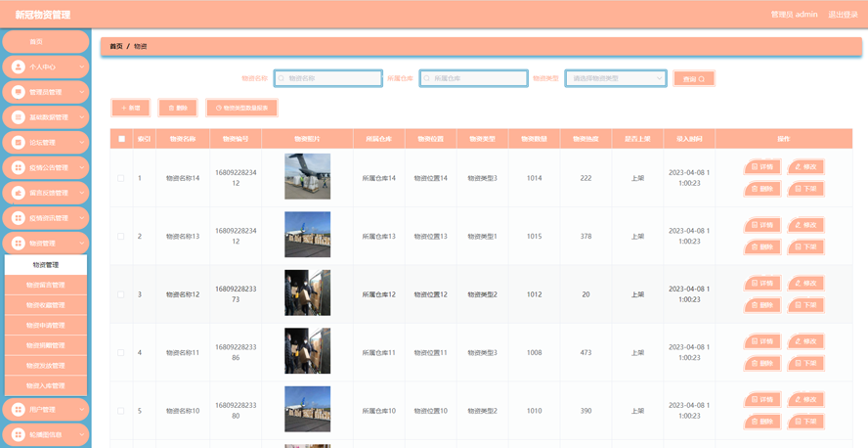This screenshot has width=868, height=448.
Task: Check the checkbox for row 物资名称11
Action: (x=120, y=353)
